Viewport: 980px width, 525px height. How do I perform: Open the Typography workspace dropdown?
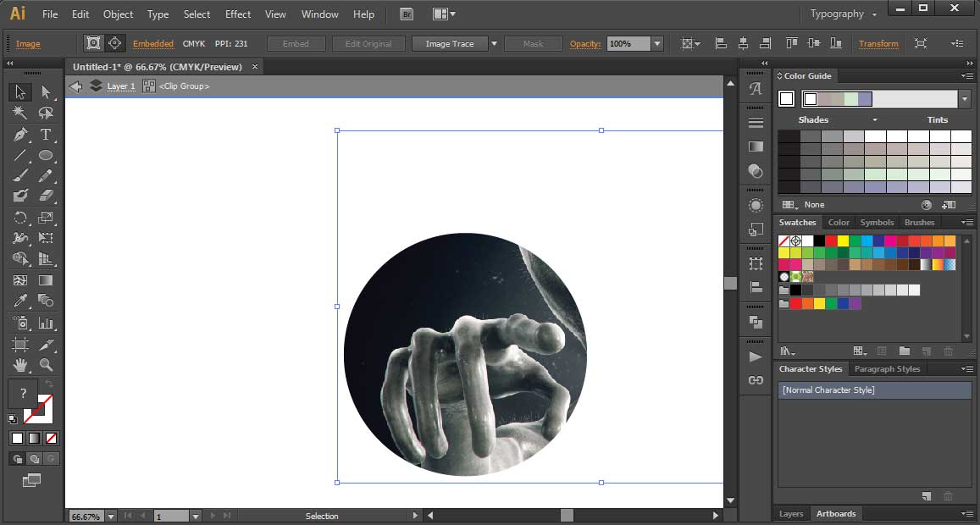(x=841, y=14)
